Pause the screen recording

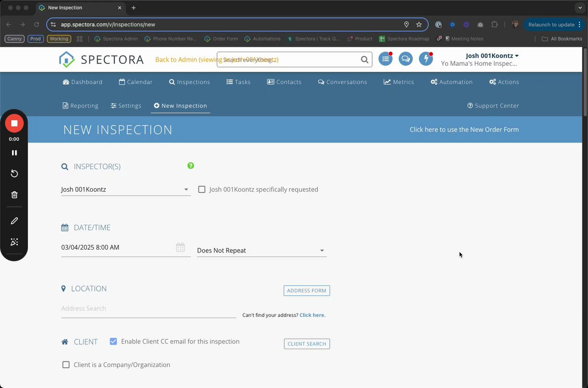14,153
